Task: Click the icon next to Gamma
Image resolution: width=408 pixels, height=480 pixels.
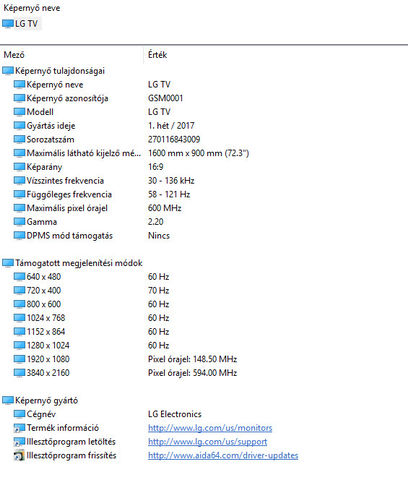Action: [19, 222]
